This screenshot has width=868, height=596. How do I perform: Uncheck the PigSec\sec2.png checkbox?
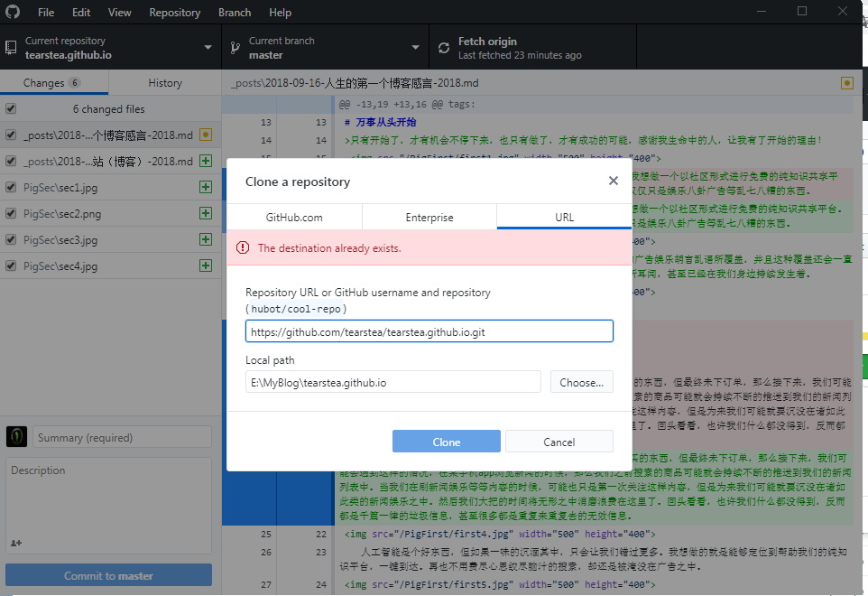tap(11, 213)
